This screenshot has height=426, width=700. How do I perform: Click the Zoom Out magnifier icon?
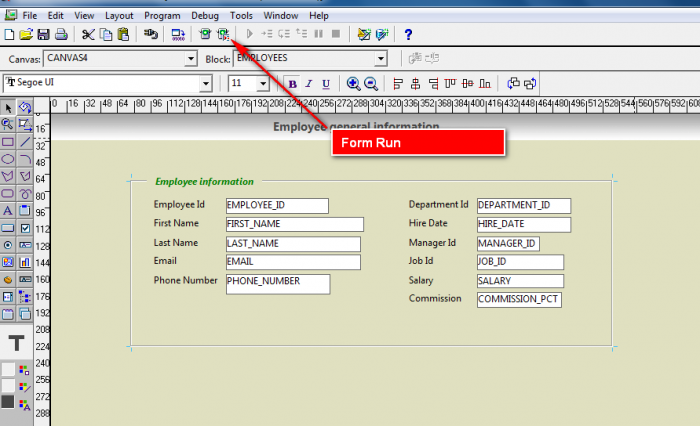(370, 84)
